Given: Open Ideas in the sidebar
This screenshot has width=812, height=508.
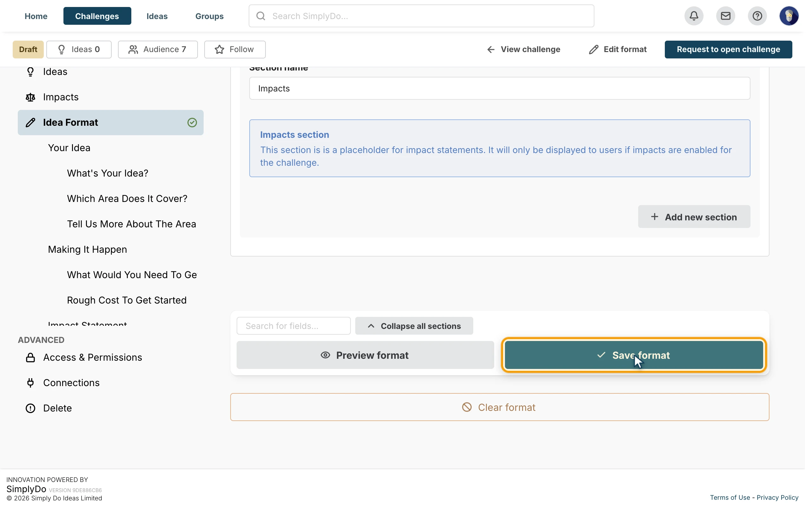Looking at the screenshot, I should pos(111,71).
